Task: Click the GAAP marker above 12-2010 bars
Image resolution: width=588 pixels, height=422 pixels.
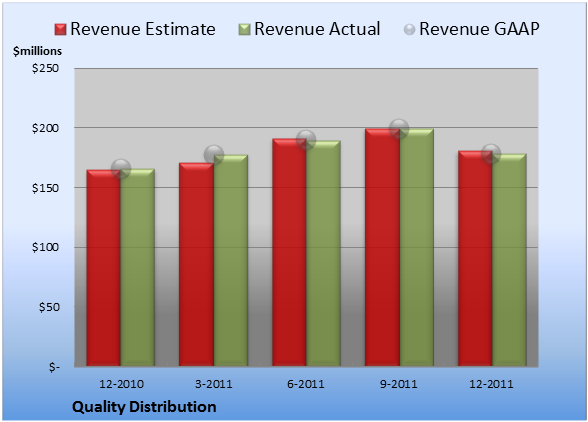Action: point(121,168)
